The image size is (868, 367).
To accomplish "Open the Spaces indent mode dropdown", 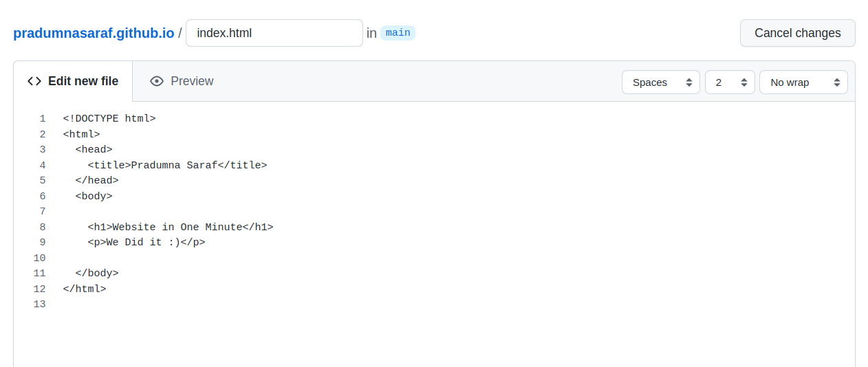I will (x=660, y=82).
